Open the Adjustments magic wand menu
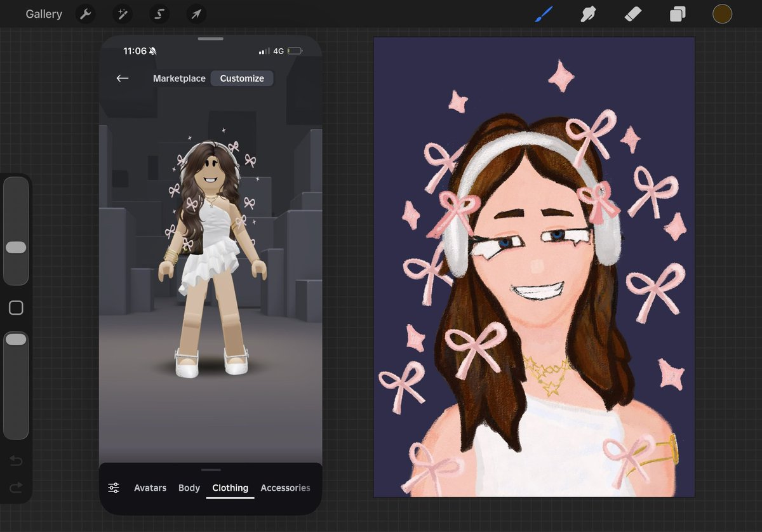 click(x=122, y=14)
